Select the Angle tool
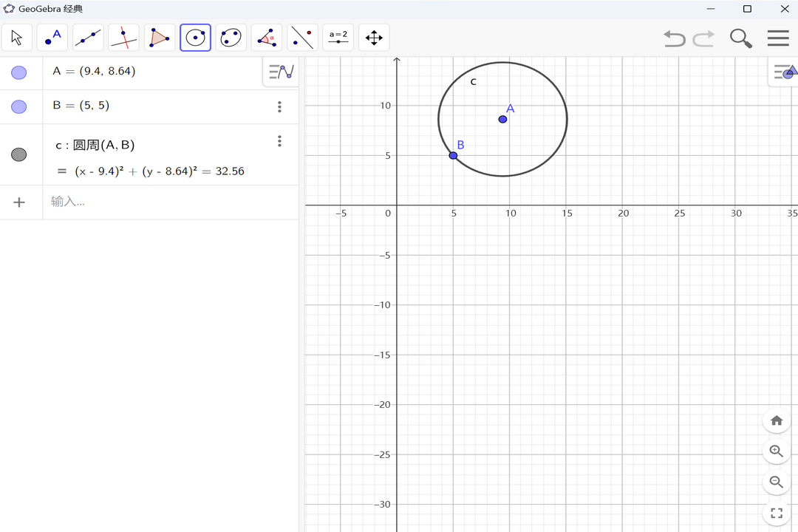This screenshot has width=798, height=532. point(266,37)
